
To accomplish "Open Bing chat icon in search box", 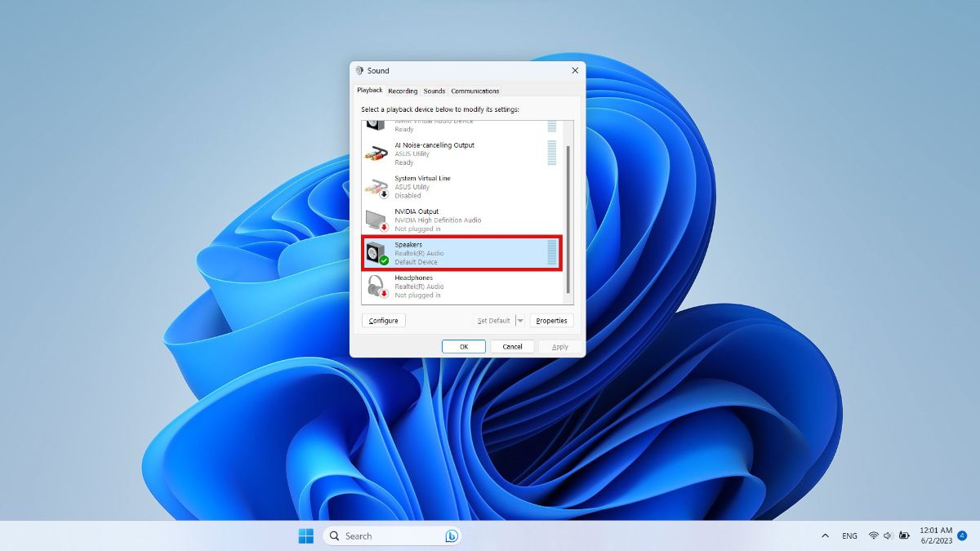I will (451, 536).
